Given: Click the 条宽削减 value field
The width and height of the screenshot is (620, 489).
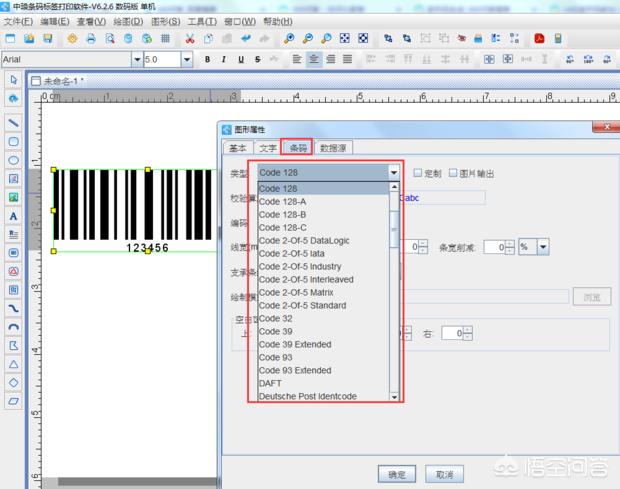Looking at the screenshot, I should point(495,247).
